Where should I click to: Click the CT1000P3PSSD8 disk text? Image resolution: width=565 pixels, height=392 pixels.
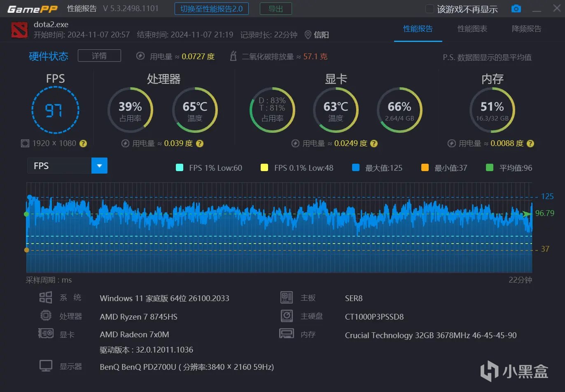tap(374, 317)
